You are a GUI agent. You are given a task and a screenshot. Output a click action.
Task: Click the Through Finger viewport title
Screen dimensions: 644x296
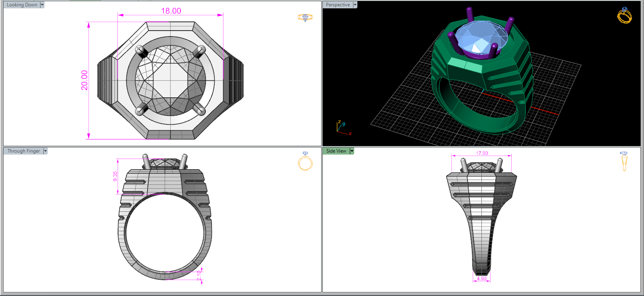click(23, 151)
